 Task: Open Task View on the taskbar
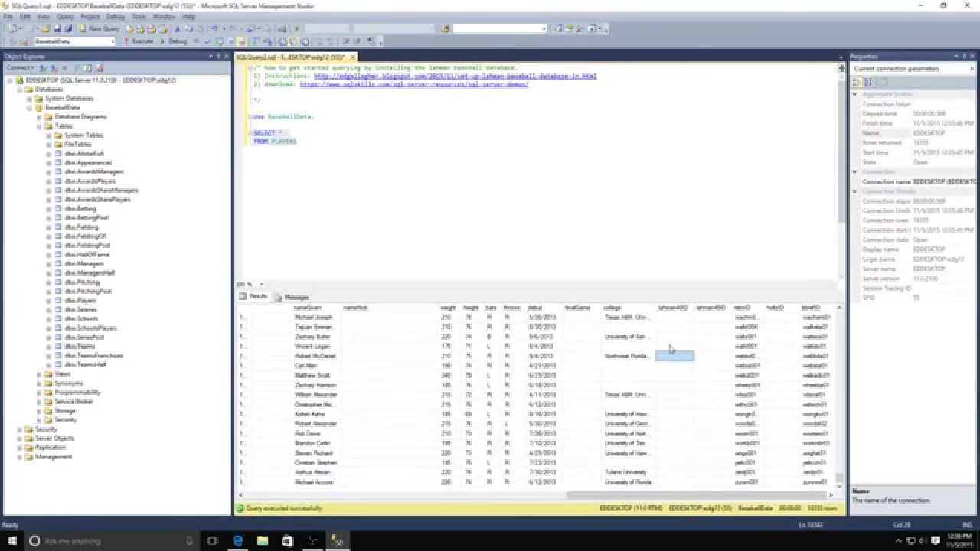click(x=212, y=541)
